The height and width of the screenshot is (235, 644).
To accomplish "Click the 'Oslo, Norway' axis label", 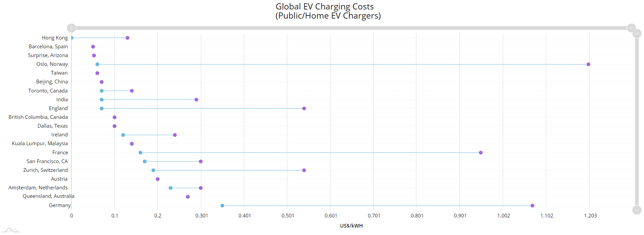I will (x=52, y=64).
